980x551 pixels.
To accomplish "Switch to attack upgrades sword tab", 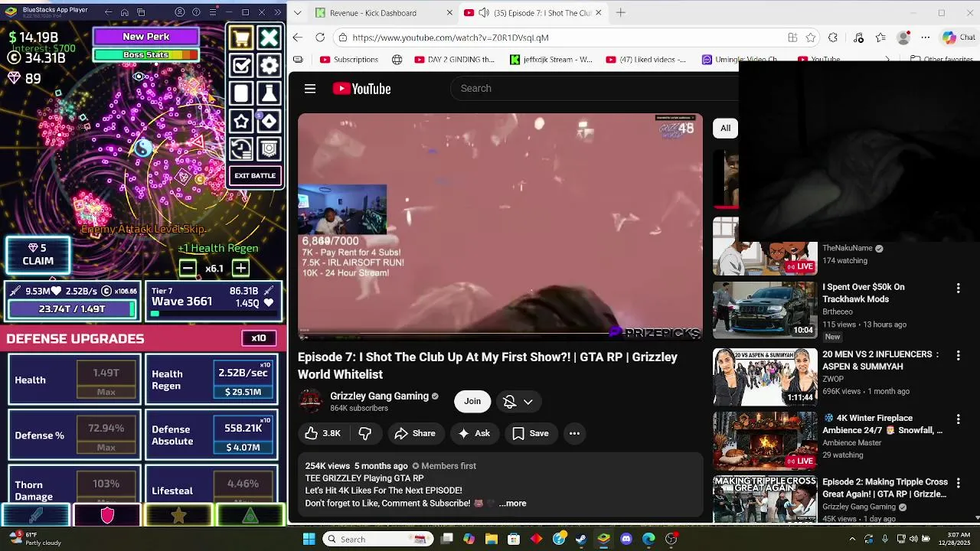I will tap(36, 516).
